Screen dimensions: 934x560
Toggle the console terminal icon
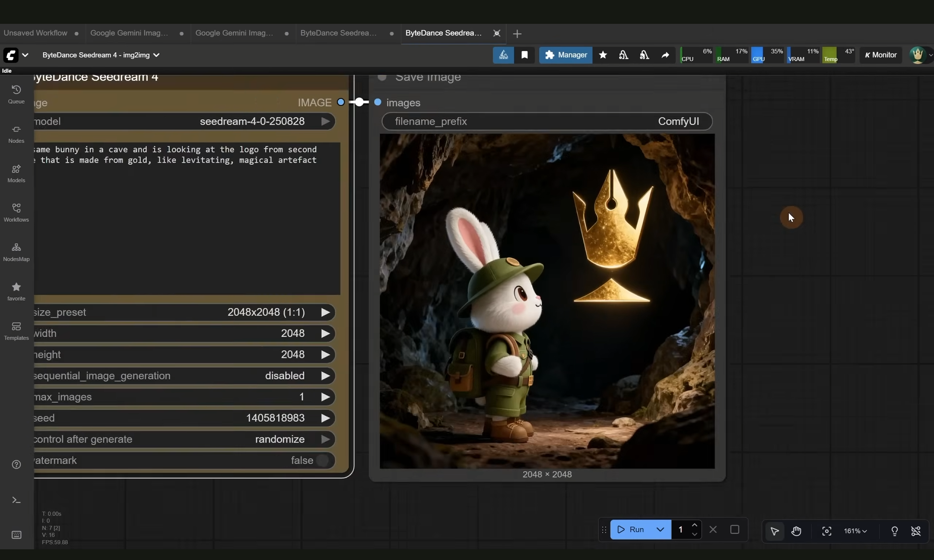(x=16, y=500)
